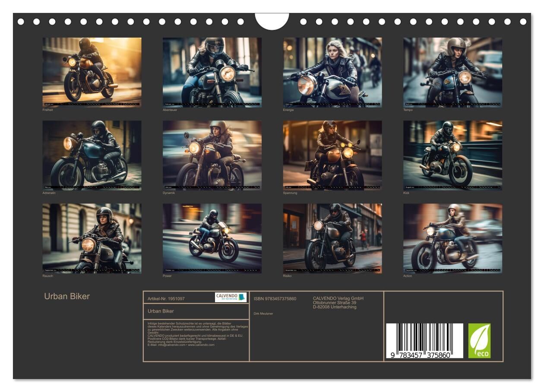Select the Tempo thumbnail

coord(452,72)
